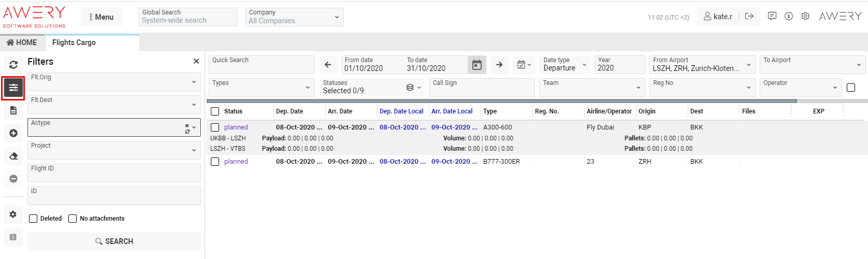Toggle the filters panel icon
This screenshot has height=259, width=868.
coord(13,88)
